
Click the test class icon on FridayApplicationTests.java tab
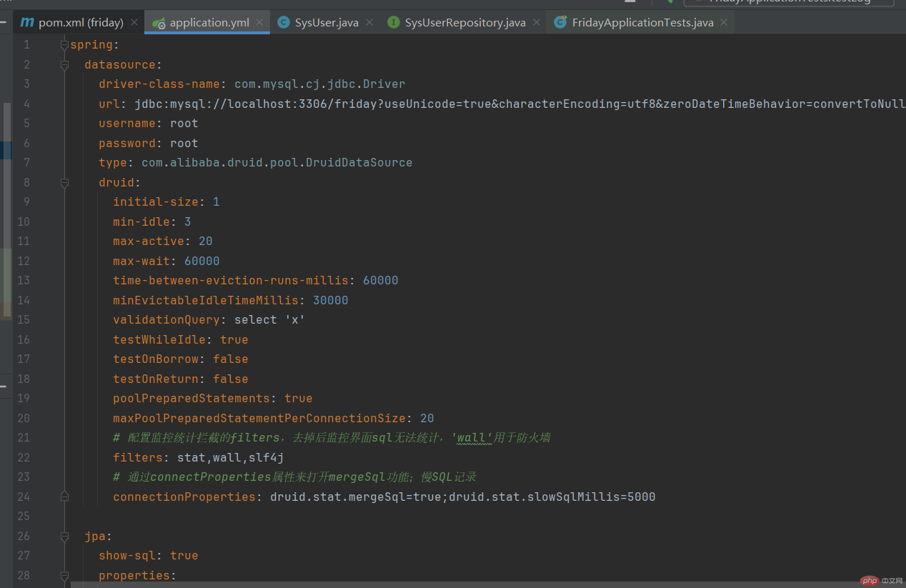click(561, 23)
